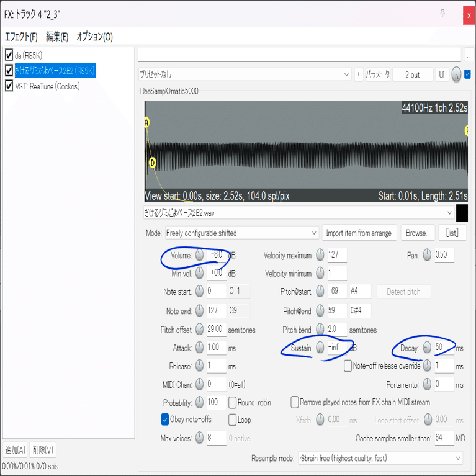Image resolution: width=476 pixels, height=476 pixels.
Task: Click Import item from arrange
Action: [359, 233]
